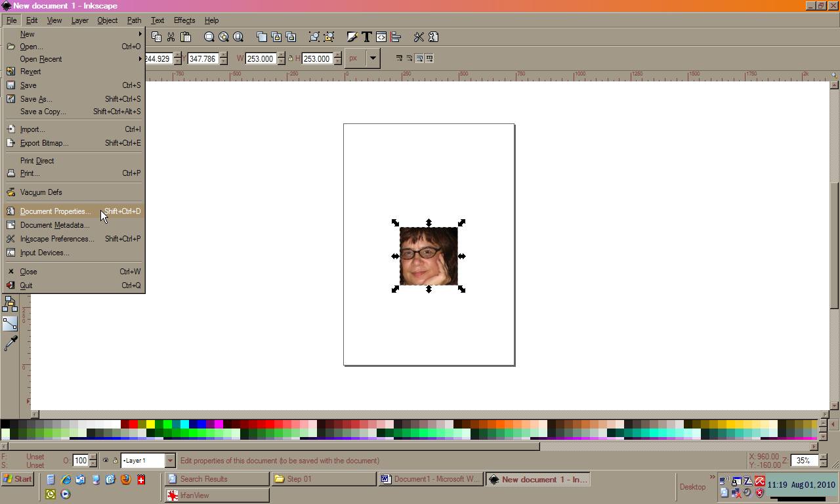Open the Text and Font dialog icon
Screen dimensions: 840x504
367,37
